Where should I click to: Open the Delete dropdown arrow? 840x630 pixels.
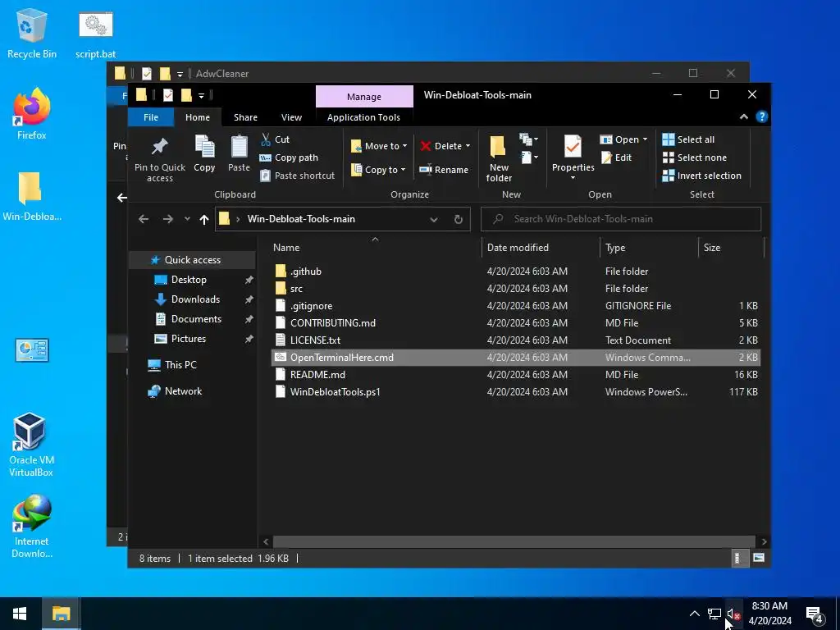click(x=468, y=146)
